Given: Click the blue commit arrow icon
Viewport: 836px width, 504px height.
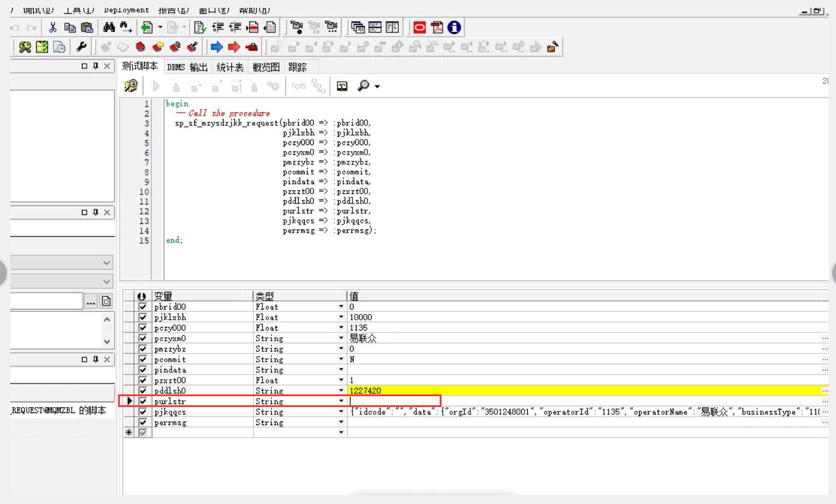Looking at the screenshot, I should coord(217,47).
